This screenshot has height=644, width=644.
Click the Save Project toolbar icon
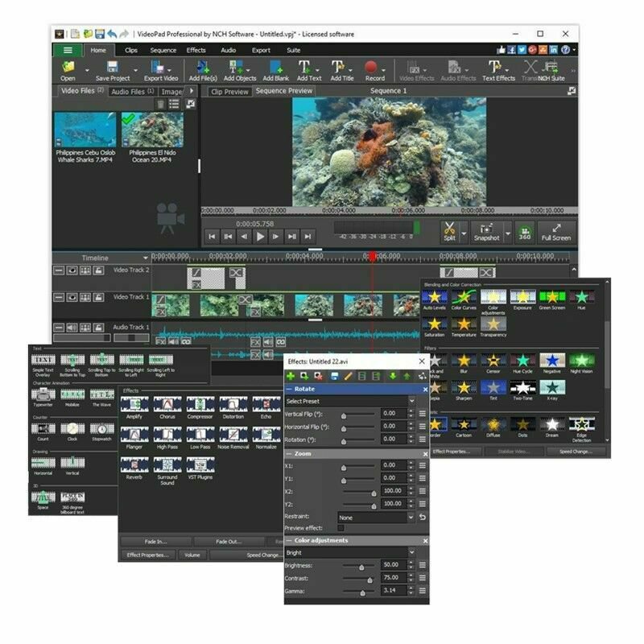112,70
